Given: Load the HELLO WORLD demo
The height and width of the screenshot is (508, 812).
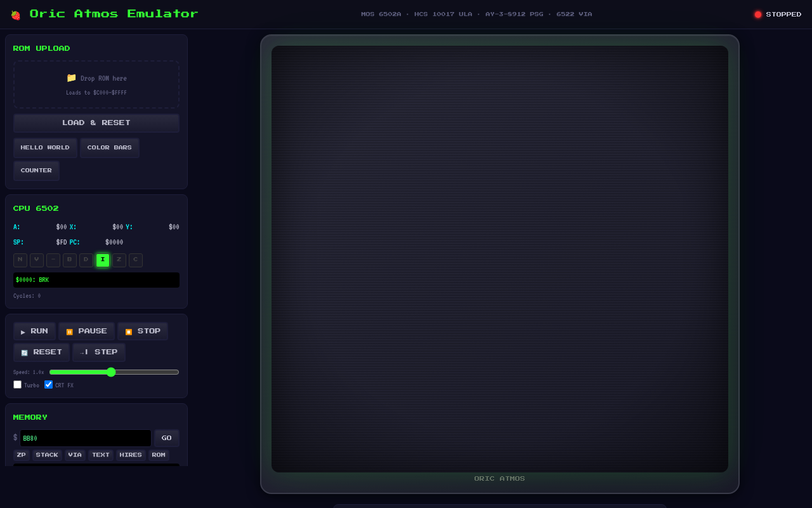Looking at the screenshot, I should click(x=45, y=148).
